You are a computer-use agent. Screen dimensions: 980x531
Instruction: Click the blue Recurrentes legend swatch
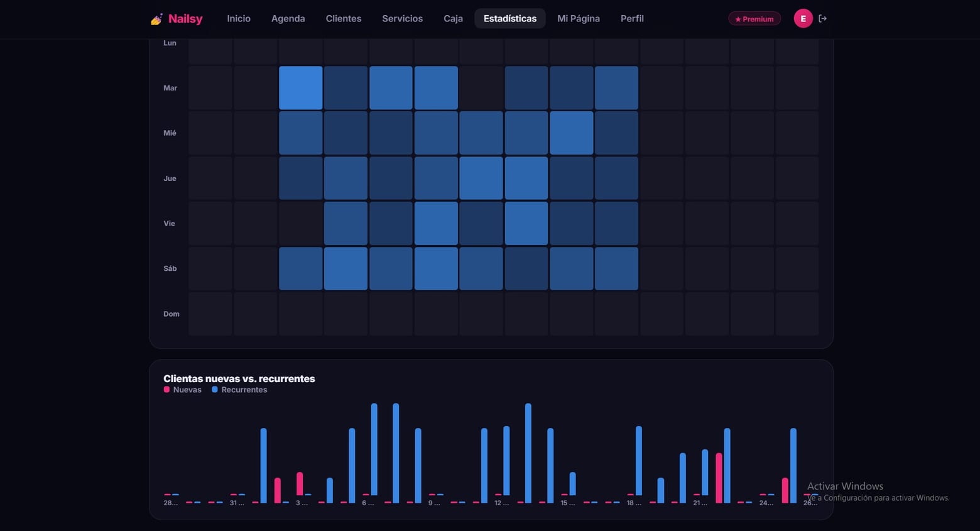point(215,390)
